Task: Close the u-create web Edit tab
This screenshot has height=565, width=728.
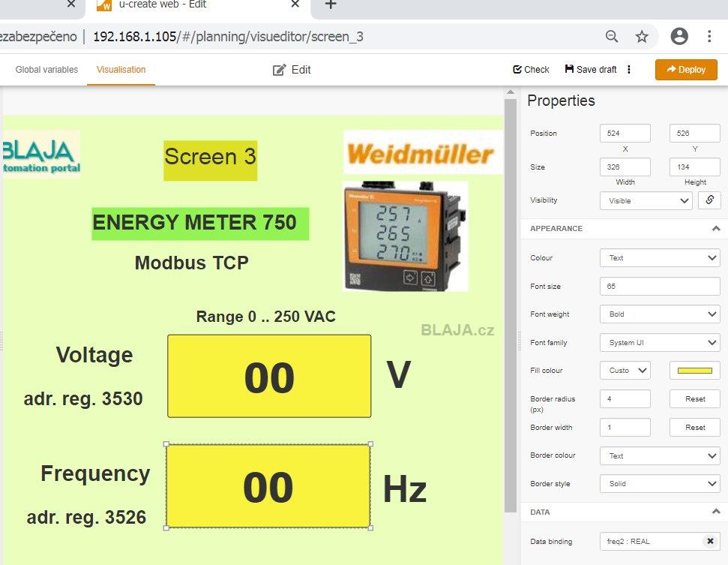Action: click(295, 5)
